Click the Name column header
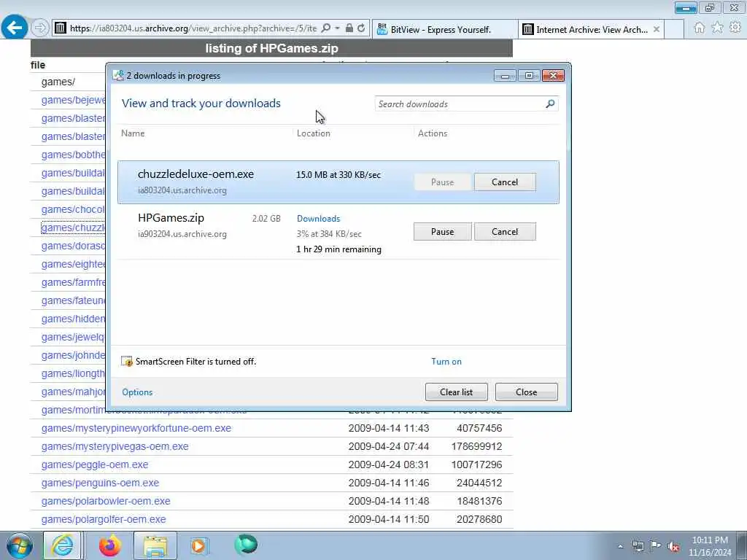The image size is (747, 560). coord(133,133)
